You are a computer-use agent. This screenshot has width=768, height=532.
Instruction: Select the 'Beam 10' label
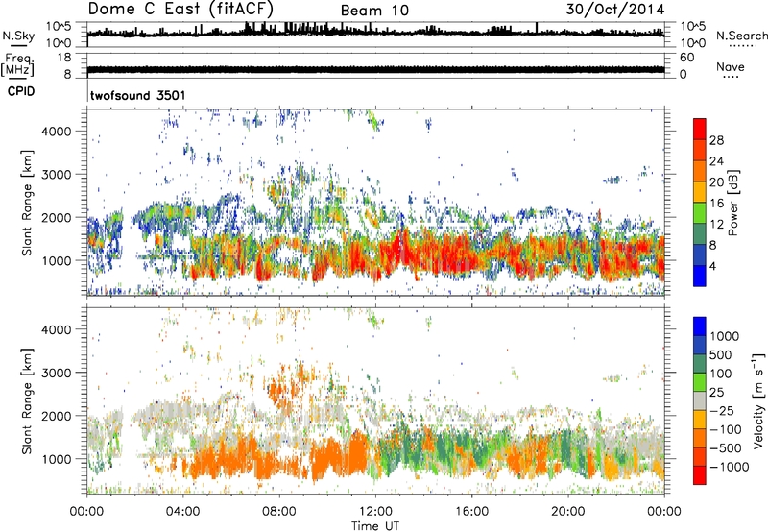374,11
